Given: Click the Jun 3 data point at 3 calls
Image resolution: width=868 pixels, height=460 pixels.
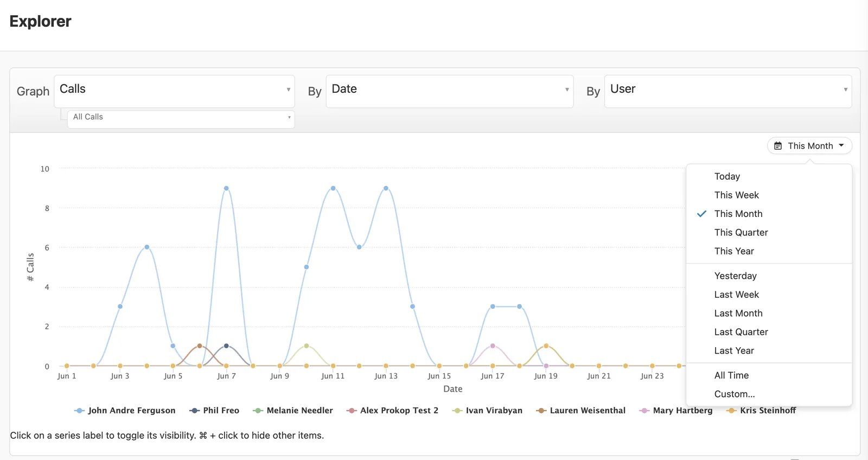Looking at the screenshot, I should pyautogui.click(x=120, y=306).
